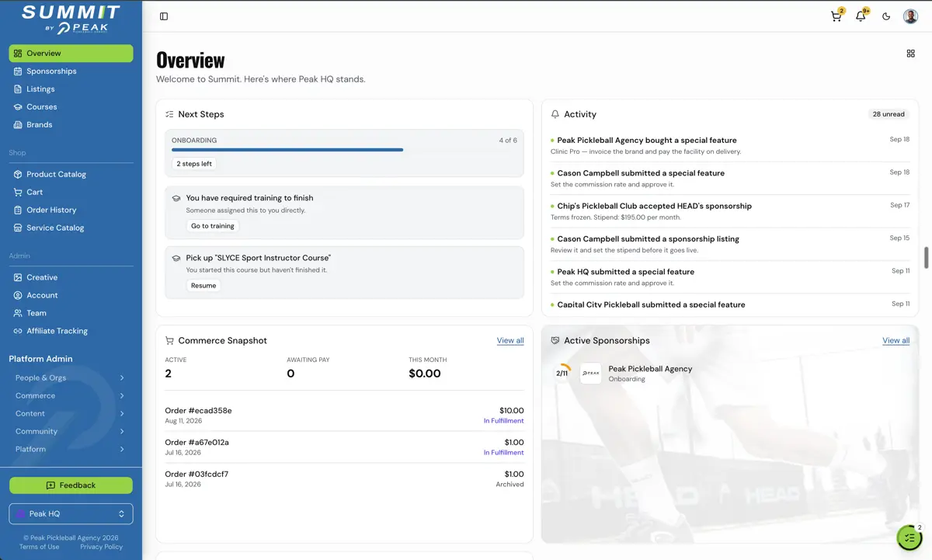The width and height of the screenshot is (932, 560).
Task: Open the floating checklist button
Action: (909, 537)
